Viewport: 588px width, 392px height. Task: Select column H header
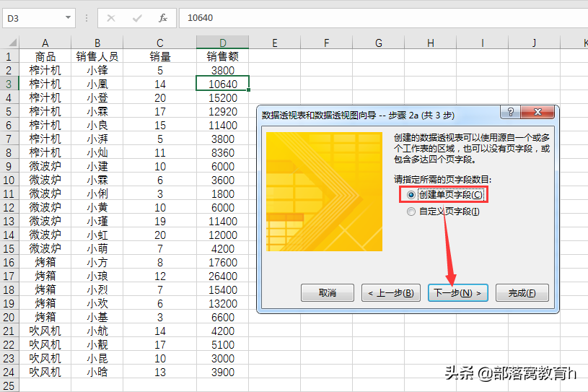point(431,43)
